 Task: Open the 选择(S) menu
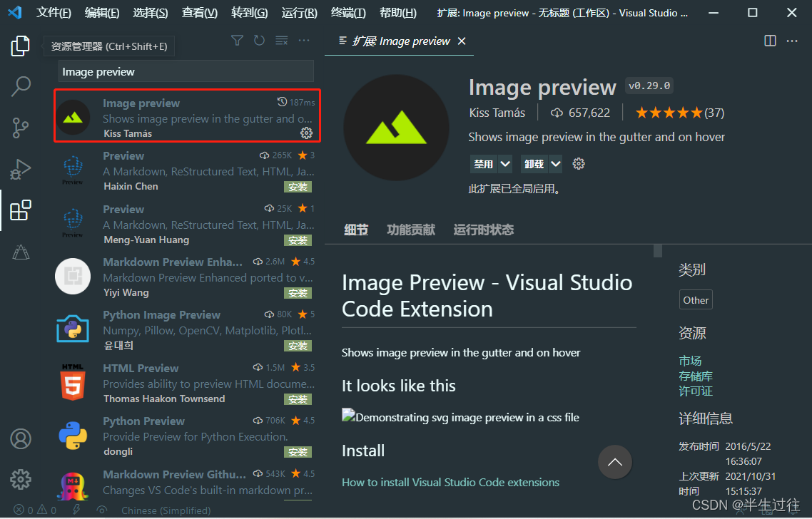pyautogui.click(x=150, y=13)
